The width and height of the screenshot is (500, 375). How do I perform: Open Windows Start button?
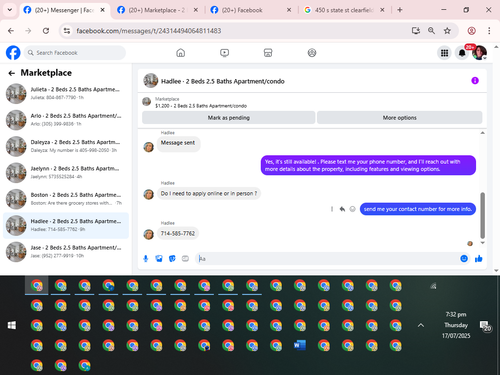tap(12, 325)
